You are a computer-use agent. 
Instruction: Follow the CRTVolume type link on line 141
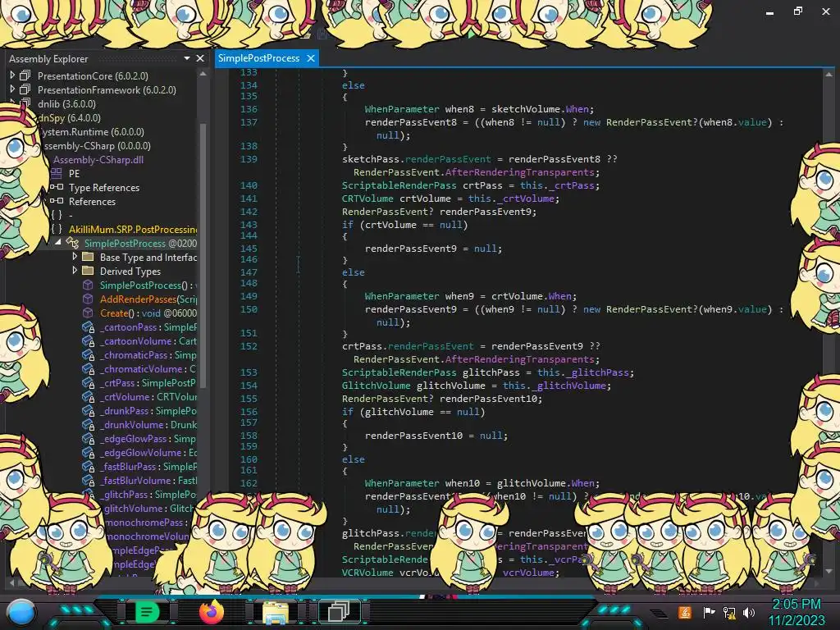tap(367, 199)
